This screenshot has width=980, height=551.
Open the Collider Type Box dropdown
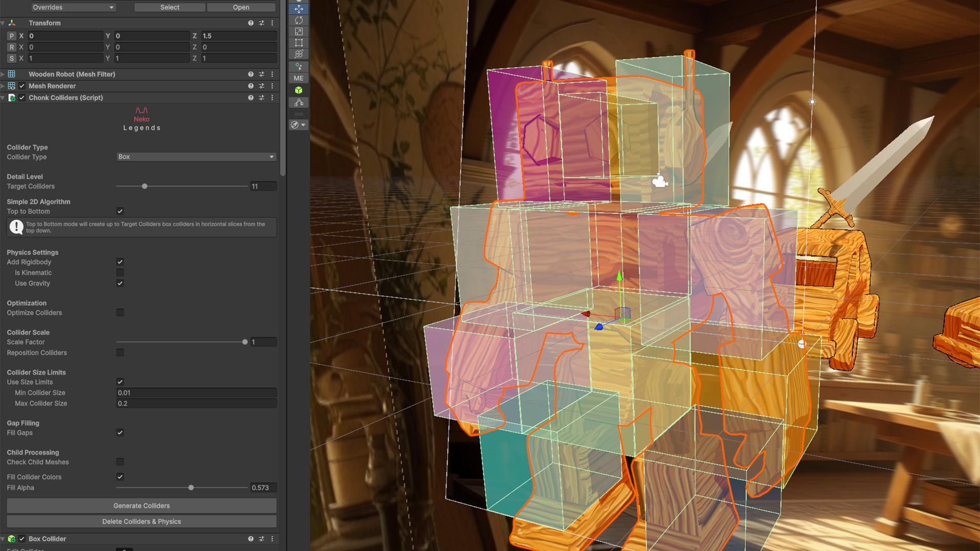196,157
